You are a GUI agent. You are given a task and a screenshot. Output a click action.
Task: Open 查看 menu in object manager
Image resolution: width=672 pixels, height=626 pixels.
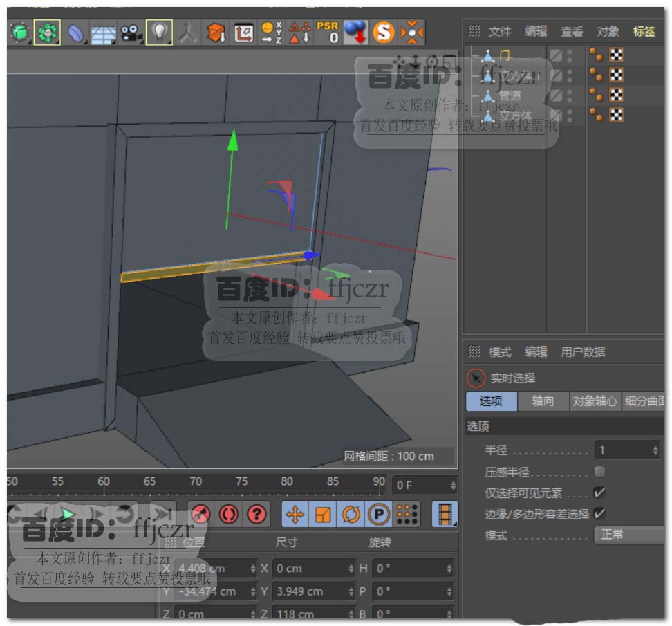point(572,31)
